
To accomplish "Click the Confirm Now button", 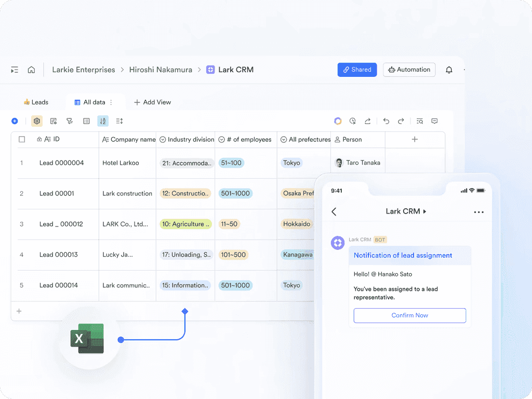I will click(x=410, y=315).
